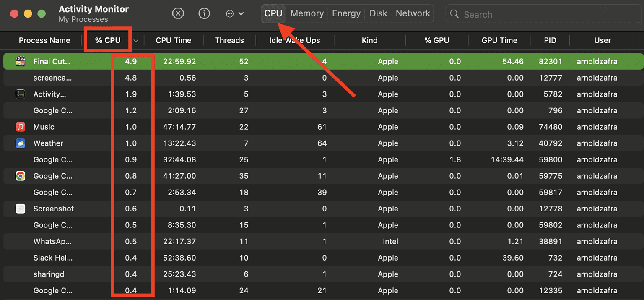Toggle the % CPU sort chevron
644x300 pixels.
pyautogui.click(x=135, y=40)
